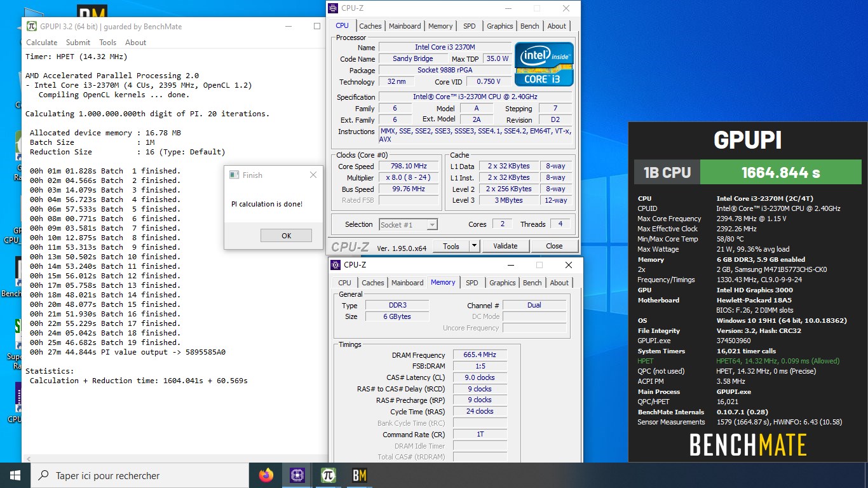Switch to About tab in lower CPU-Z
Screen dimensions: 868x488
pos(559,283)
